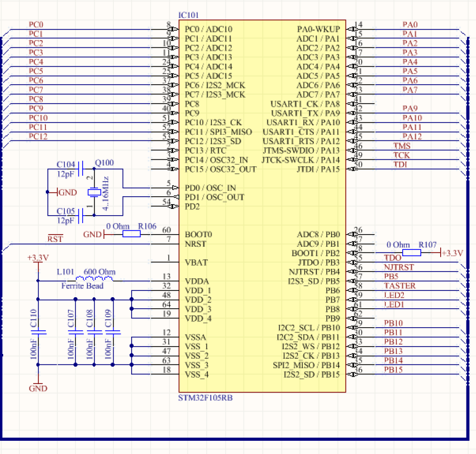Select the PB5 net label

(x=391, y=276)
